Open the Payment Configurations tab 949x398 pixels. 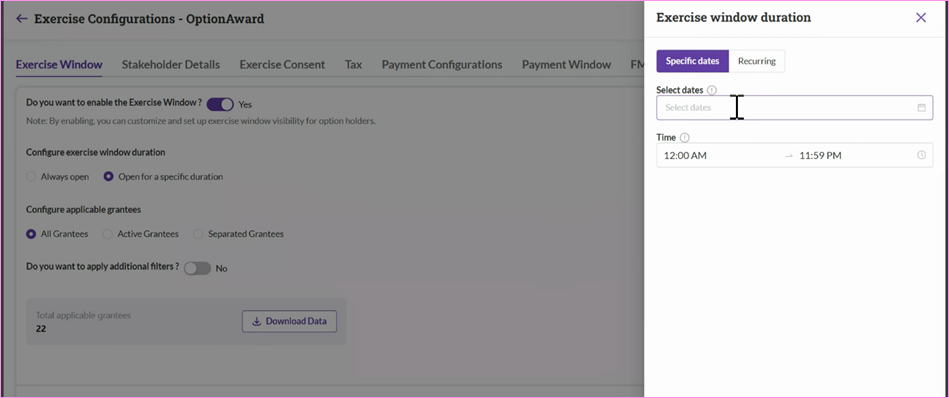(442, 65)
